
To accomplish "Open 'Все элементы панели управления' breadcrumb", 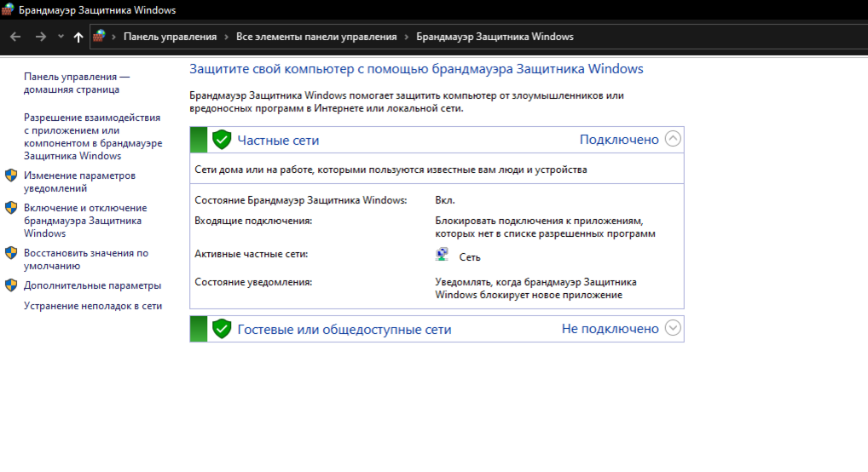I will click(316, 37).
